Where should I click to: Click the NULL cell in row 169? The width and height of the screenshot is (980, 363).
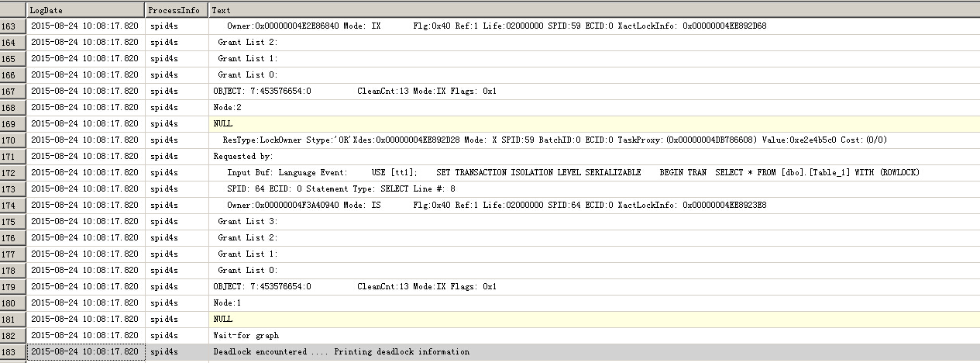(594, 123)
